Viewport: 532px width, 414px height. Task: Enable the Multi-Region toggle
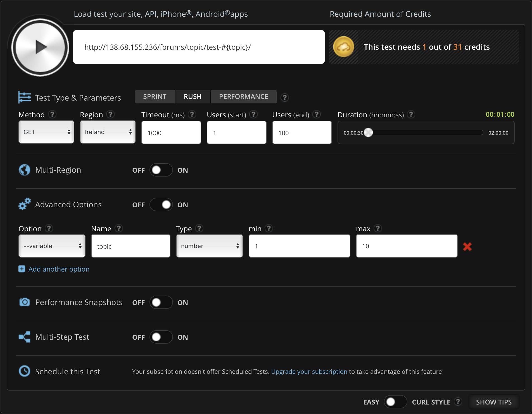click(161, 170)
